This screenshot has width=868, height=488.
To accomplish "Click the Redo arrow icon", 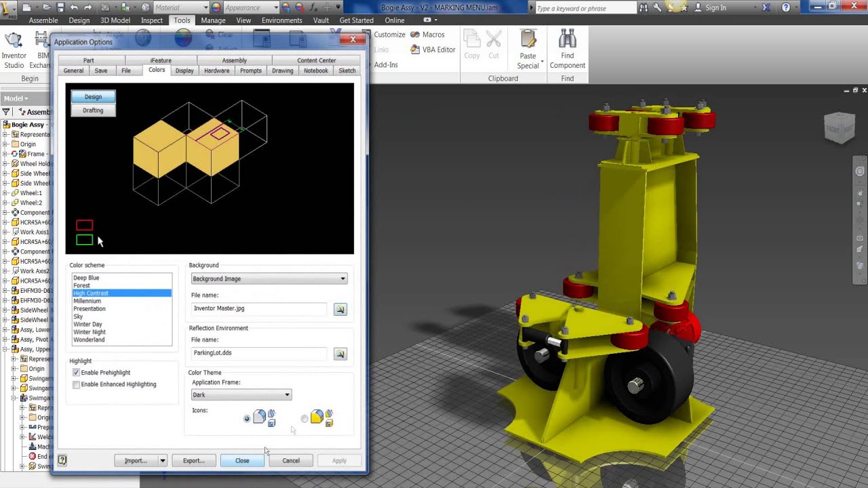I will click(x=87, y=7).
